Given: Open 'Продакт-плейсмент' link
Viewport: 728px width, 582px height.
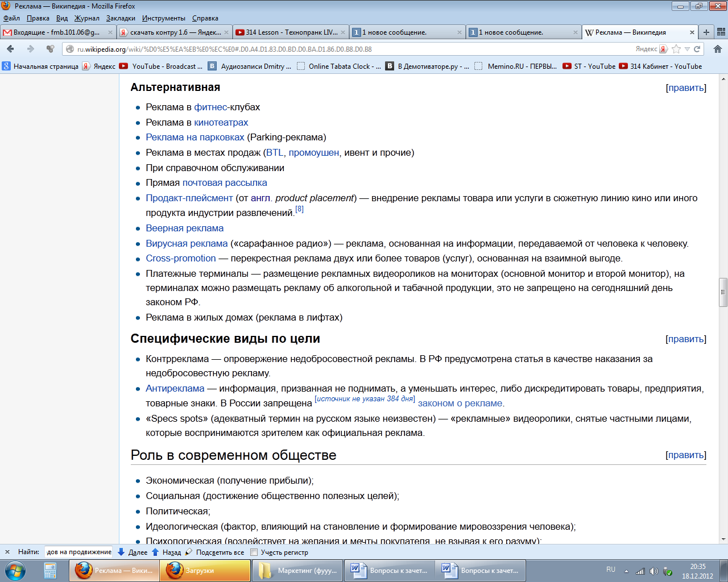Looking at the screenshot, I should coord(189,198).
